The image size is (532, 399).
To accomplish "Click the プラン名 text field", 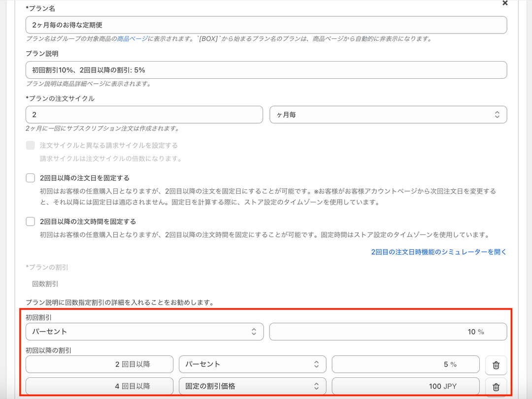I will [266, 25].
